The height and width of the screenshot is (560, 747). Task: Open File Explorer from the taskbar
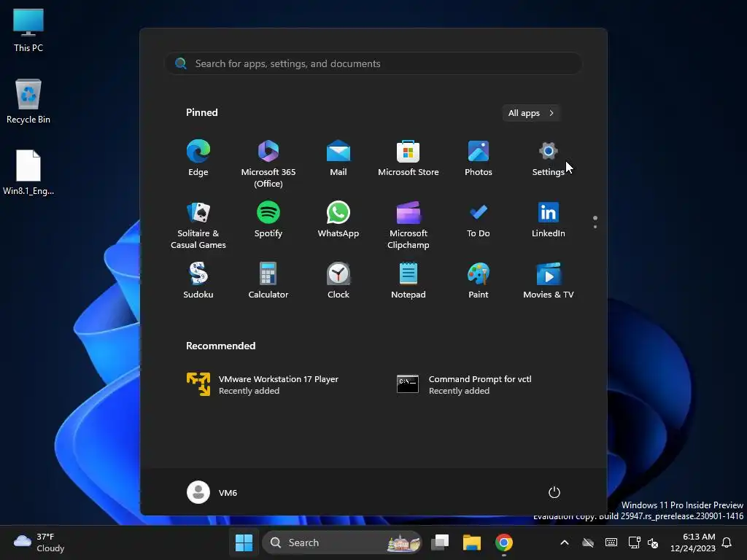tap(472, 542)
